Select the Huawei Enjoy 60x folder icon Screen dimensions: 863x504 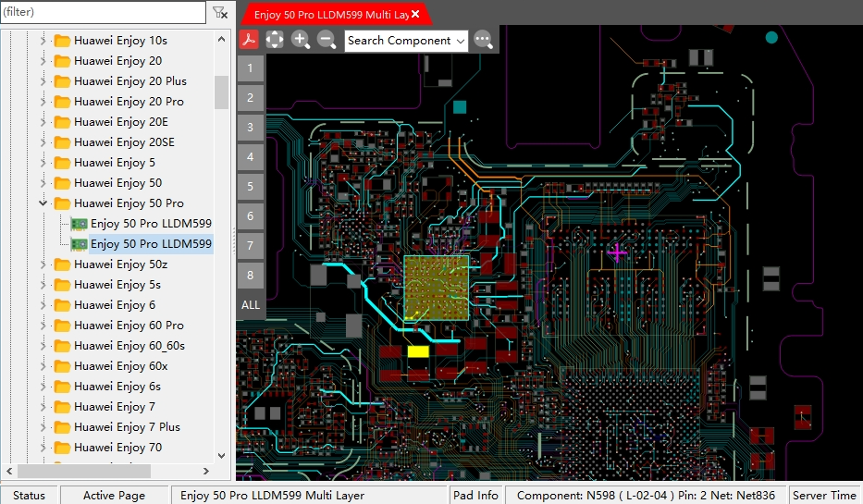(62, 366)
